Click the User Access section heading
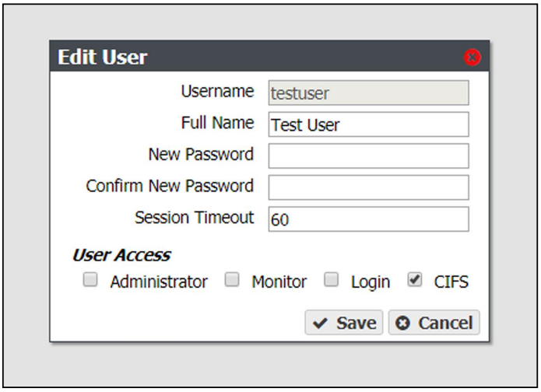 [121, 255]
